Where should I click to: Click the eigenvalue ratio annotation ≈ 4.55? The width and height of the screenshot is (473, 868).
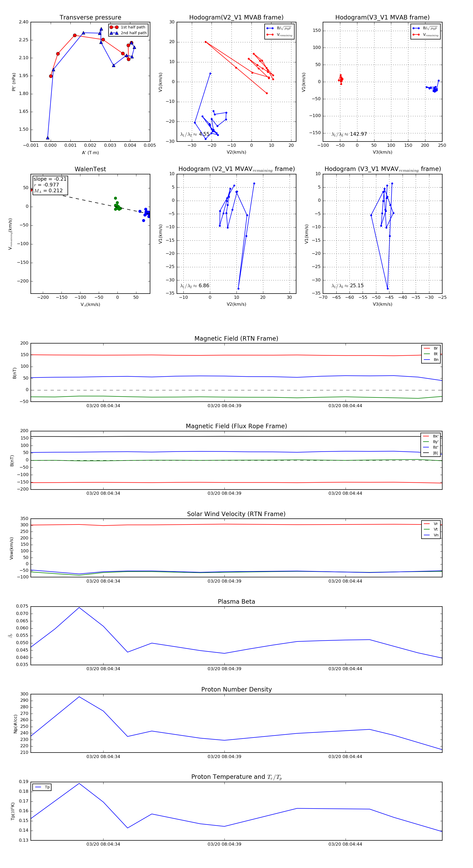(194, 134)
